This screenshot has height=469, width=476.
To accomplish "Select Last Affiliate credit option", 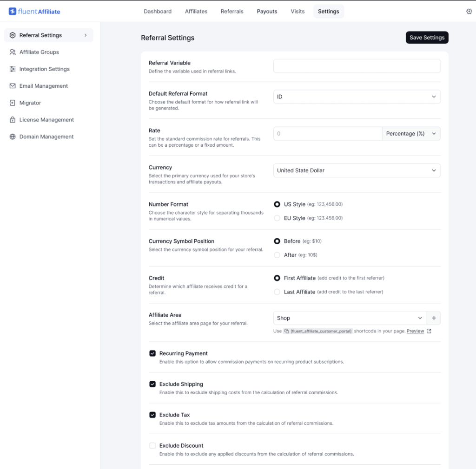I will pos(277,292).
